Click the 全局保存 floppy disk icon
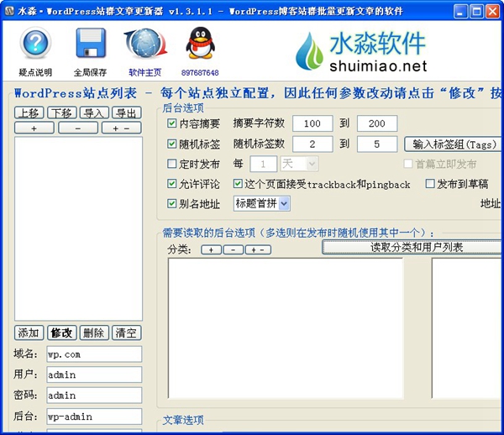Image resolution: width=504 pixels, height=435 pixels. pyautogui.click(x=91, y=43)
